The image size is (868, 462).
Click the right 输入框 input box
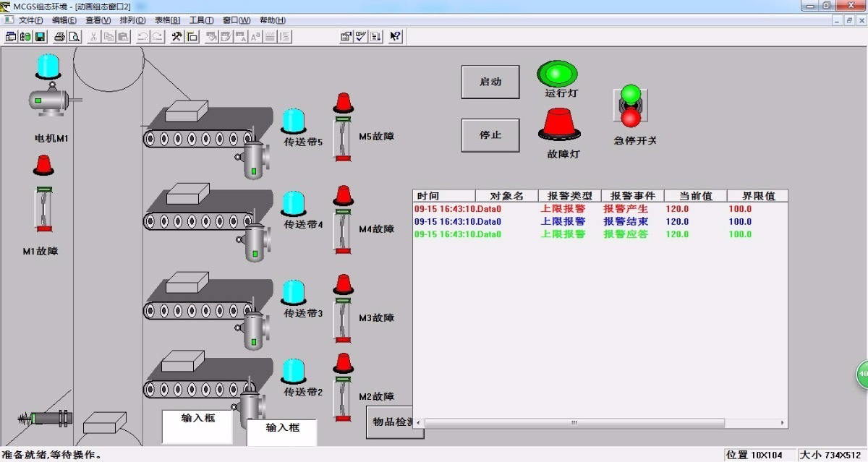283,432
